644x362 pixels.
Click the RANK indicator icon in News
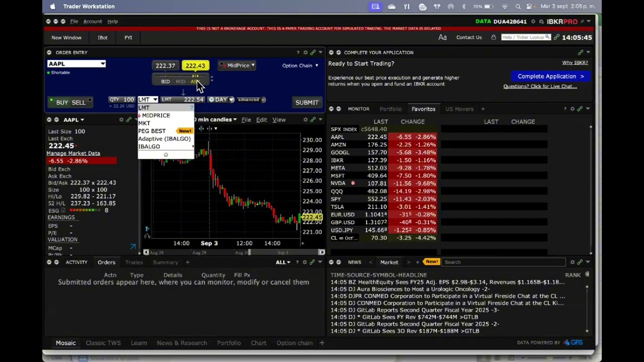click(587, 275)
